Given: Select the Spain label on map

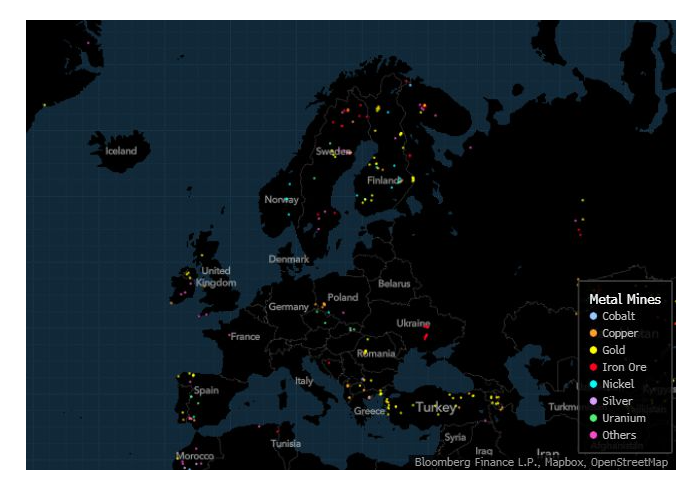Looking at the screenshot, I should click(x=206, y=391).
